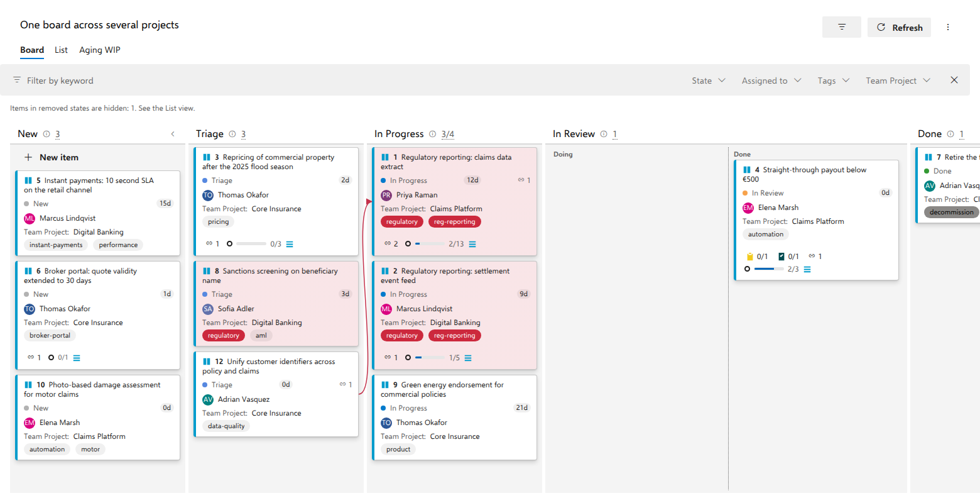Open checklist icon on Regulatory claims data extract card
This screenshot has width=980, height=503.
472,244
